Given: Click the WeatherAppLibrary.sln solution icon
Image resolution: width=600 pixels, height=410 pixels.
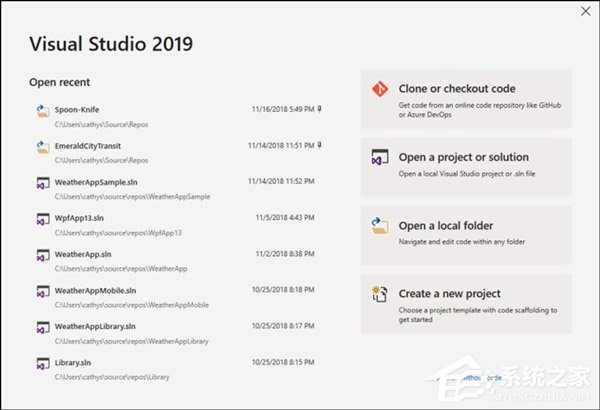Looking at the screenshot, I should tap(43, 328).
